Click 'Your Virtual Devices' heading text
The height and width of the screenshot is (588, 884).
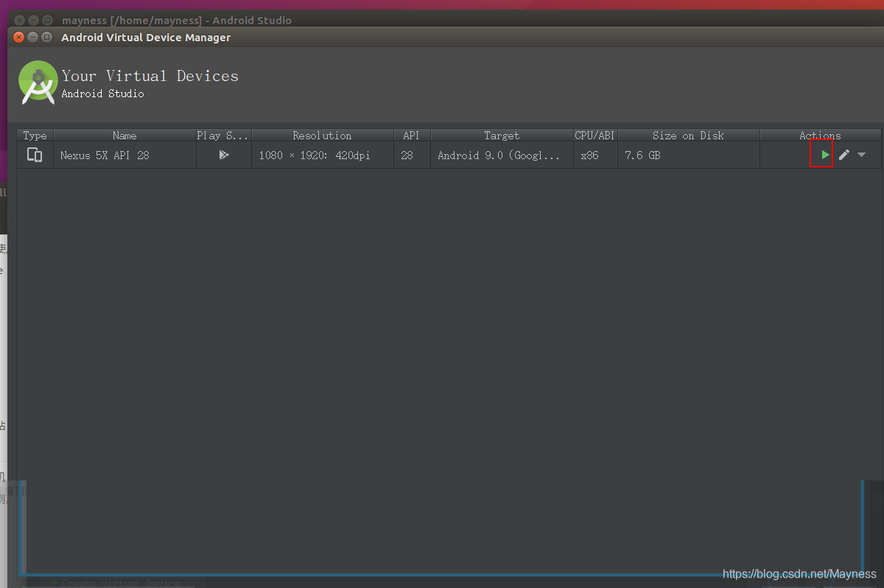point(150,76)
